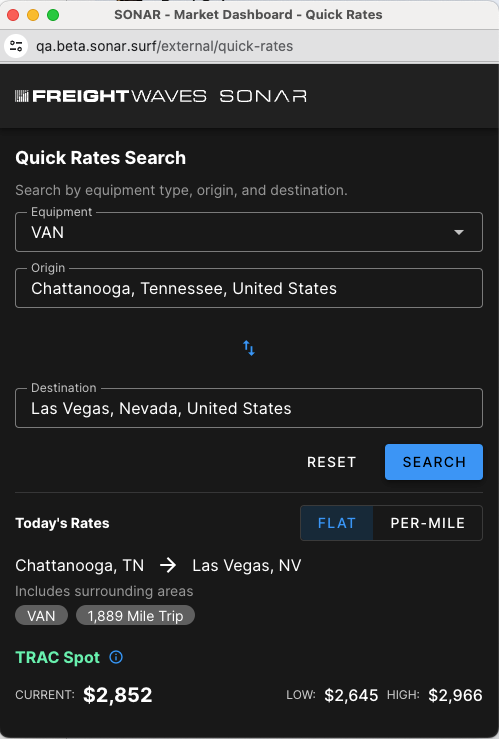The image size is (499, 739).
Task: Click the arrow between Chattanooga and Las Vegas
Action: 168,565
